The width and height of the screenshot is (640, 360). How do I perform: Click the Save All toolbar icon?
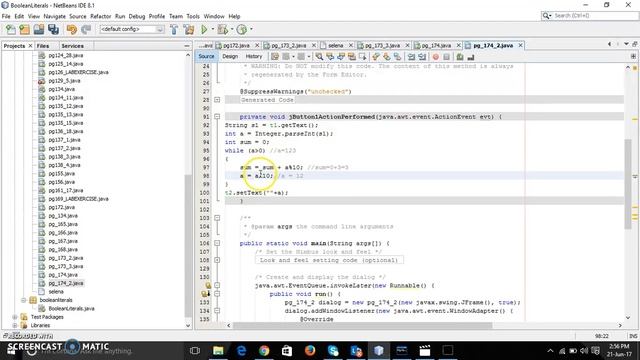53,29
